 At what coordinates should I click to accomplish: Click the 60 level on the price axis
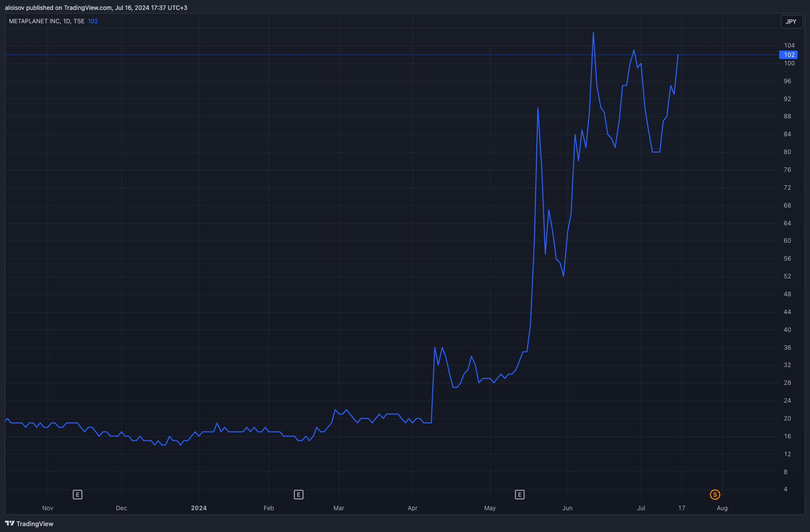(787, 241)
